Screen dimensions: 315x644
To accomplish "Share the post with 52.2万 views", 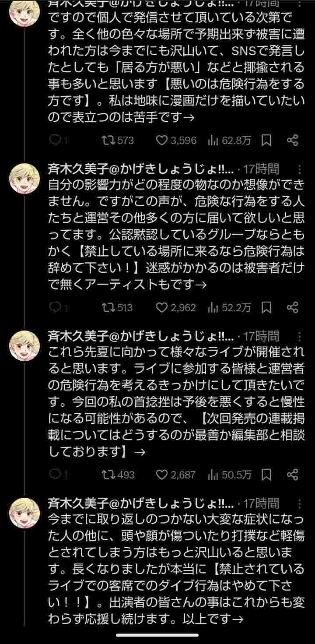I will 292,307.
